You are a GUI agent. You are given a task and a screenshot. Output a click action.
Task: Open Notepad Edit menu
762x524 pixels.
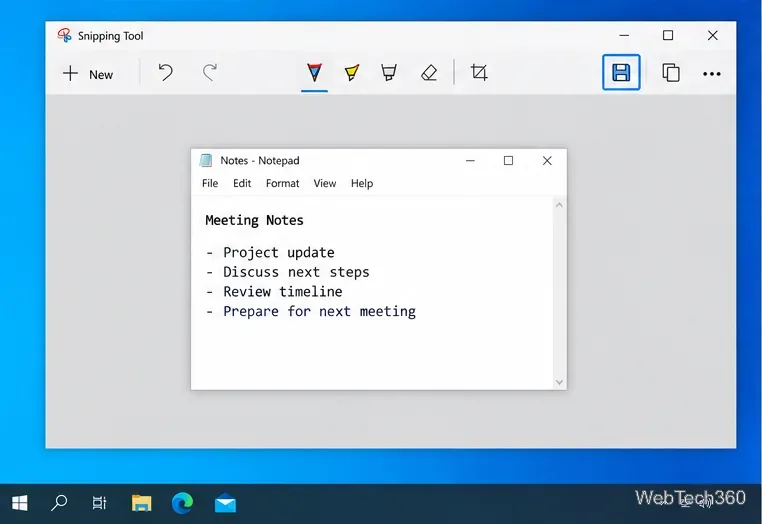(242, 183)
